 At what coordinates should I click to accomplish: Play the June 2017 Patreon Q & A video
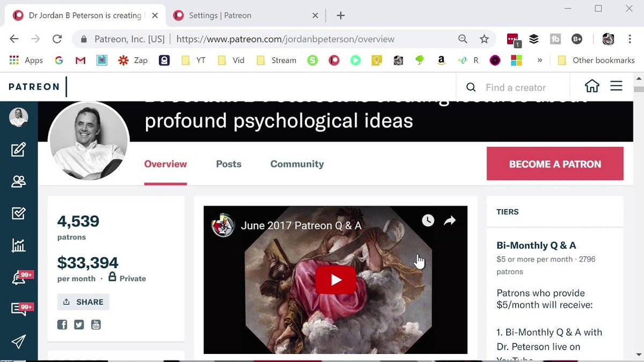coord(335,280)
